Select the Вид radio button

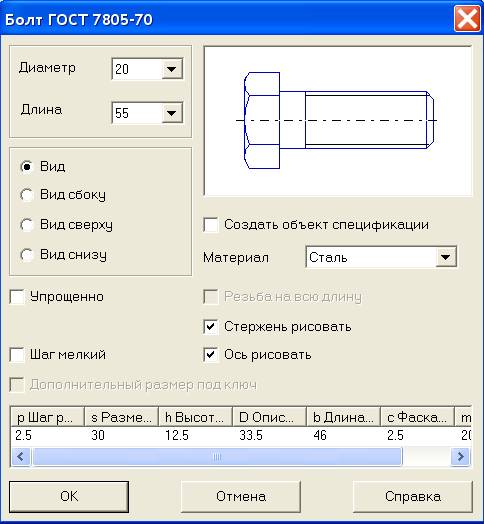[27, 166]
